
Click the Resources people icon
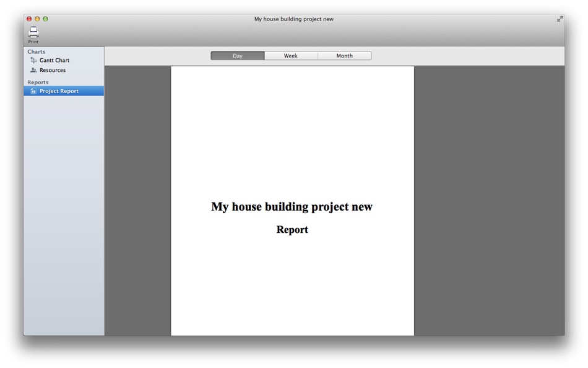[33, 70]
